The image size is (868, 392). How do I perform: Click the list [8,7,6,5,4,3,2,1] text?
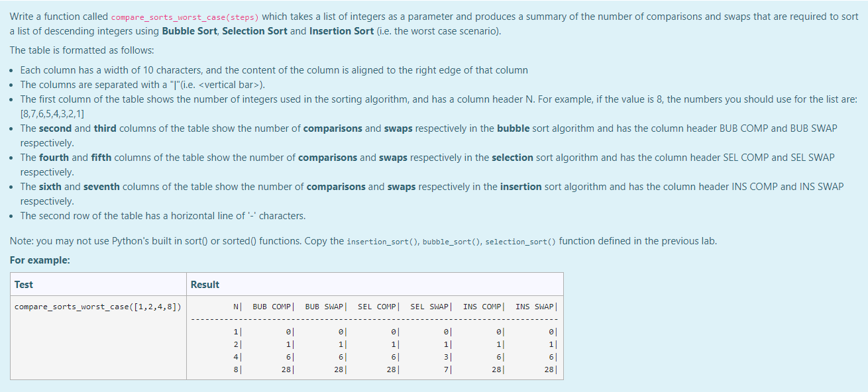(x=52, y=113)
